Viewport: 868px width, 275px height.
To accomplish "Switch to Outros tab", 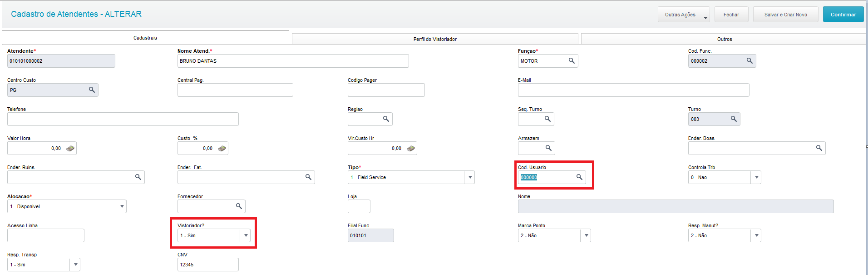I will (x=724, y=39).
